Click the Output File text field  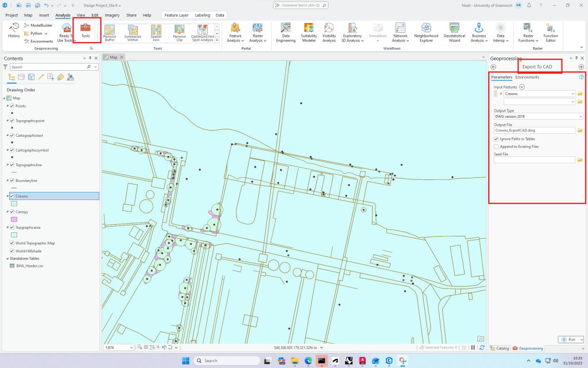[534, 131]
